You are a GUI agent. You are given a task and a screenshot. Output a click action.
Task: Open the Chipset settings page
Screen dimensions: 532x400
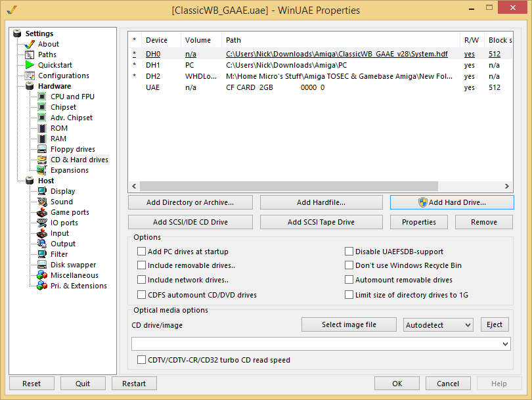click(64, 107)
